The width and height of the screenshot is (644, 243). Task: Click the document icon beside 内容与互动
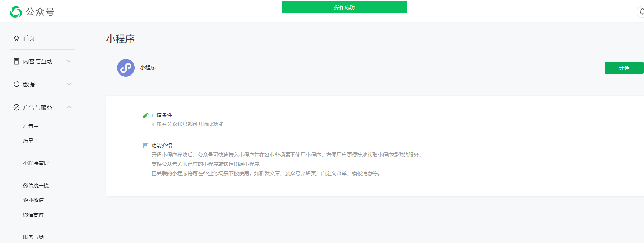click(x=17, y=61)
